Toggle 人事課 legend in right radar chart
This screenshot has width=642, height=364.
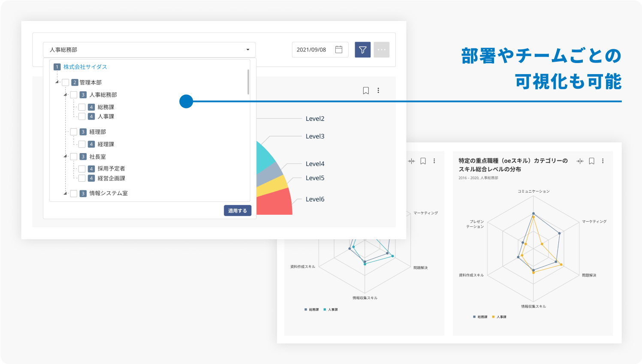tap(500, 317)
